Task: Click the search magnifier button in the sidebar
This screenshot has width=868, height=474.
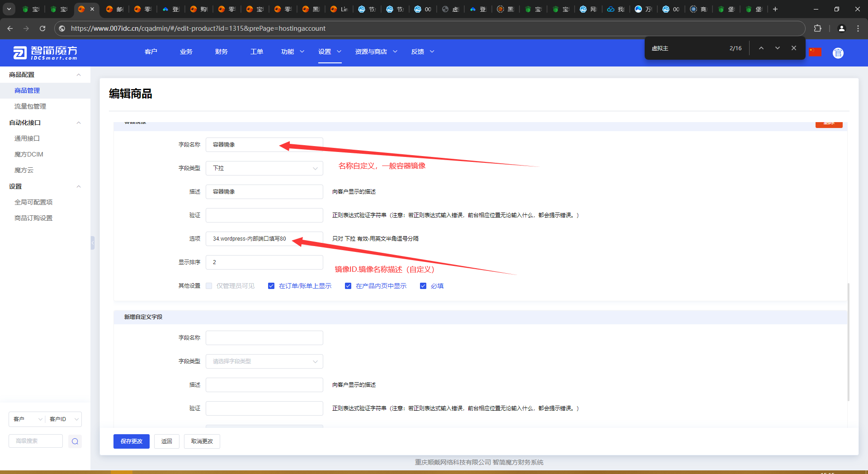Action: pos(75,441)
